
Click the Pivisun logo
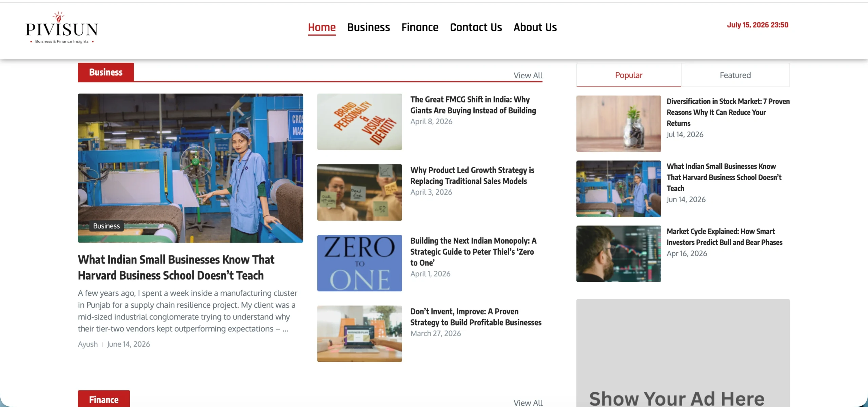coord(62,28)
